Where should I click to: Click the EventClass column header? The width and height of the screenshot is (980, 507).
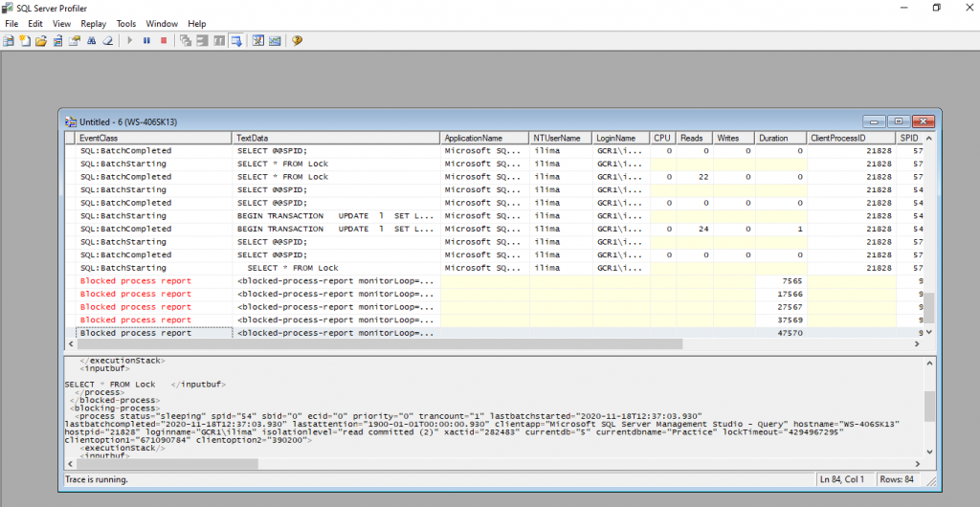[x=154, y=138]
